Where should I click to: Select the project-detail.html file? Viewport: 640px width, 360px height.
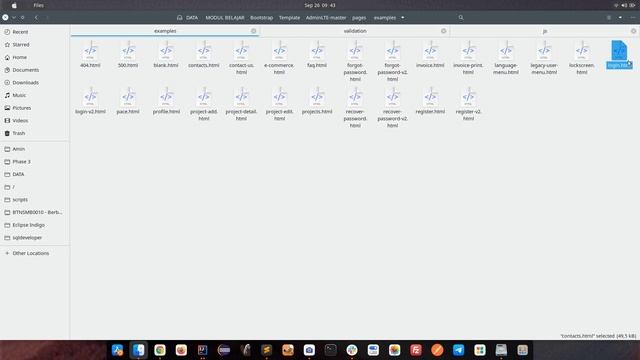pos(241,104)
